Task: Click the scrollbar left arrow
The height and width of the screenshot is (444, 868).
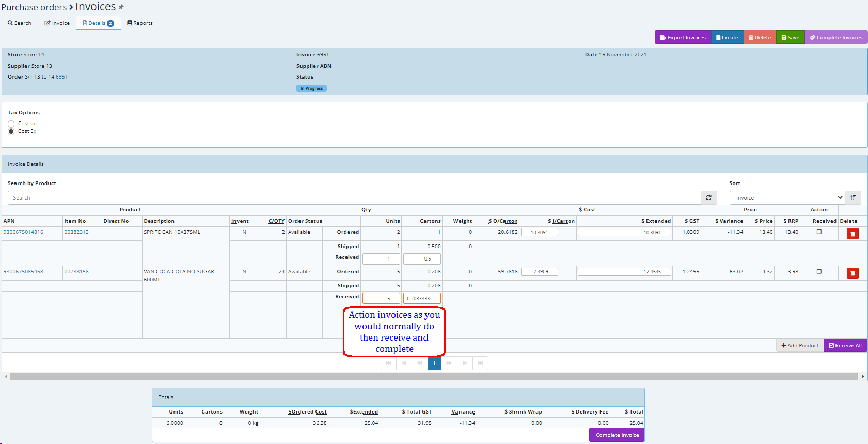Action: [x=6, y=377]
